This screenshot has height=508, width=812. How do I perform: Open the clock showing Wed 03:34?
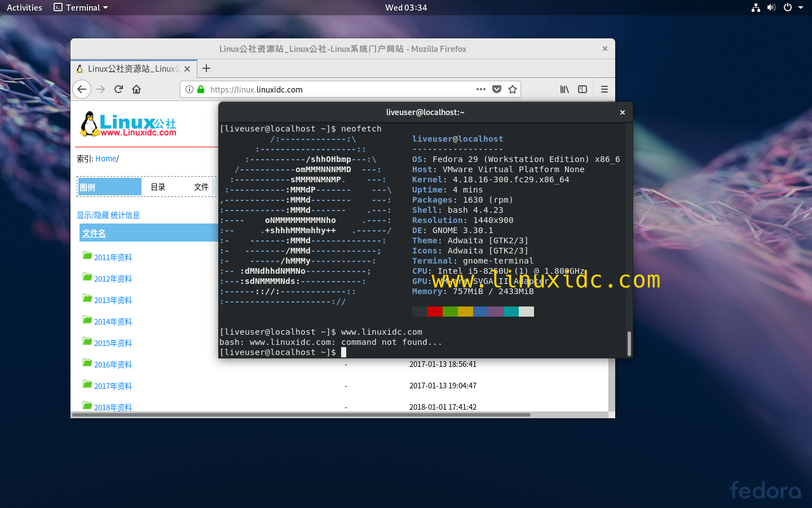406,7
